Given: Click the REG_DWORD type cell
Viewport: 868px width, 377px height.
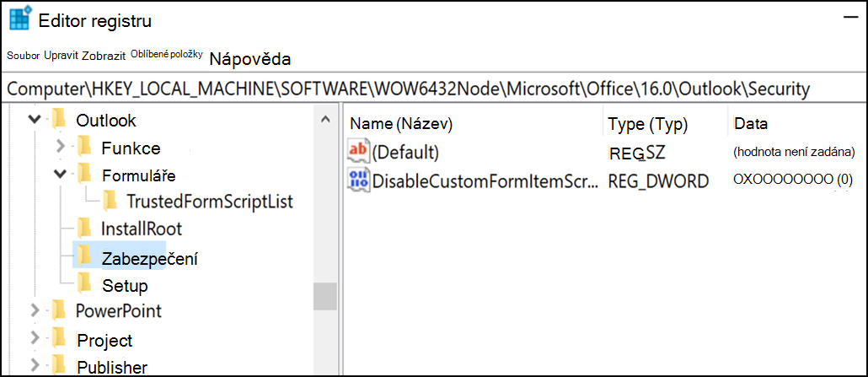Looking at the screenshot, I should point(658,180).
